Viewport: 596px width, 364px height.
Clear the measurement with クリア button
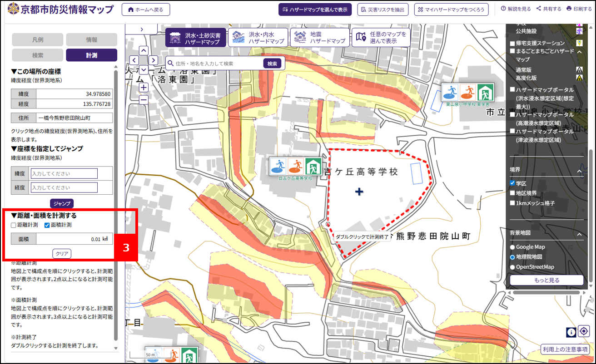click(x=62, y=253)
